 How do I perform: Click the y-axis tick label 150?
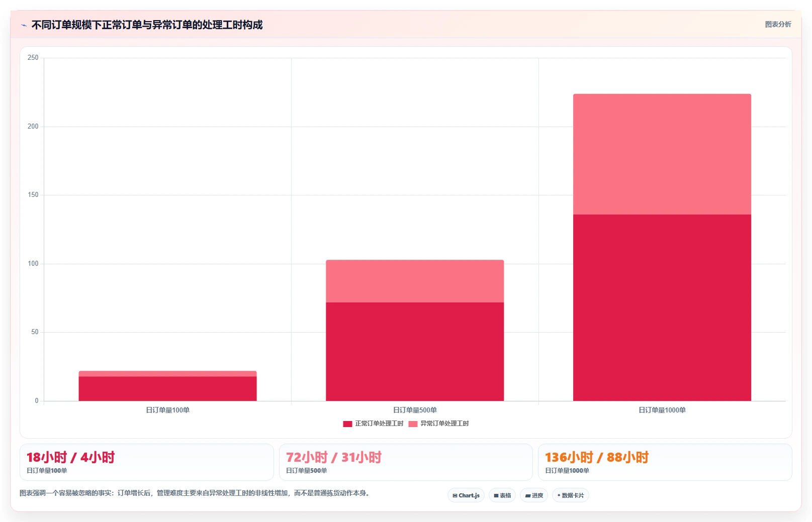click(x=33, y=195)
